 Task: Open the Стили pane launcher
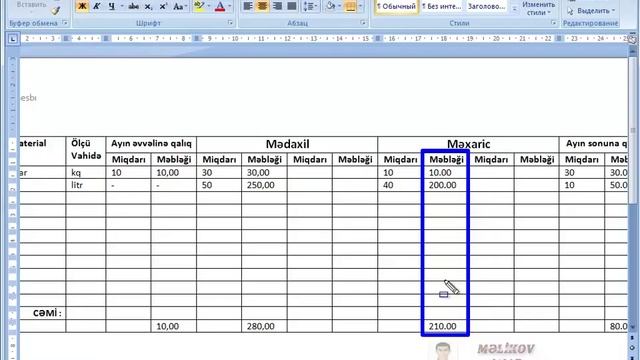point(553,23)
